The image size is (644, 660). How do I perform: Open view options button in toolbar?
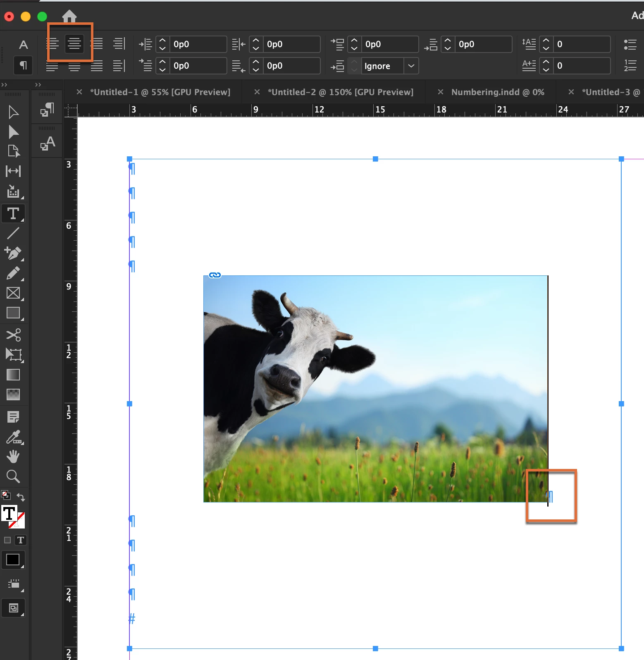[14, 584]
